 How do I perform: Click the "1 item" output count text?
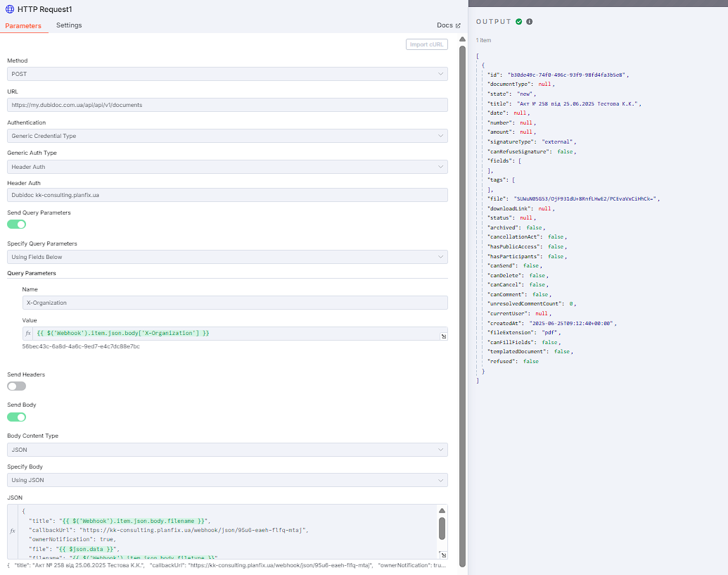point(483,40)
